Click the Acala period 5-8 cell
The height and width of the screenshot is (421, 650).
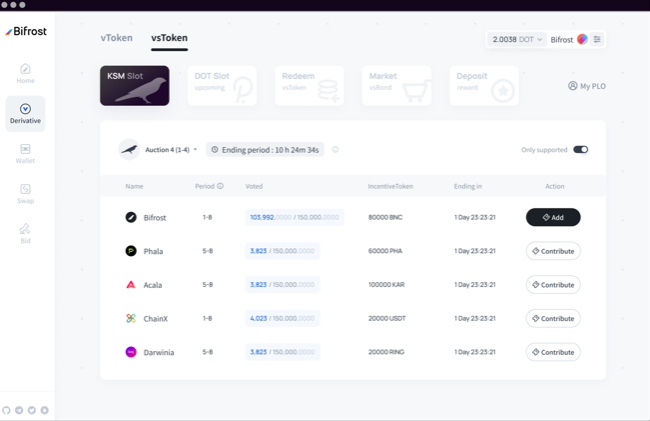coord(207,285)
